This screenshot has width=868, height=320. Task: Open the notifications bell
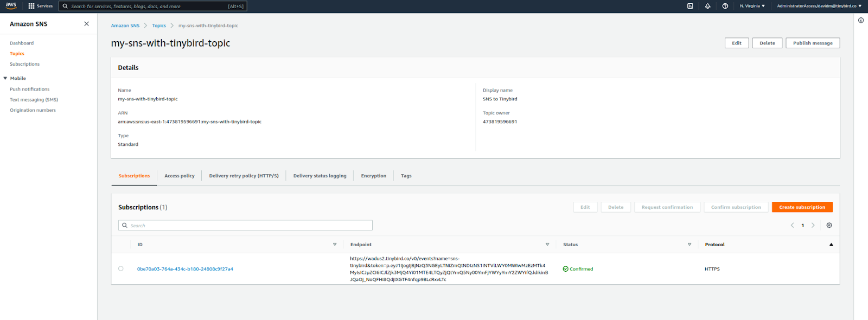click(707, 6)
